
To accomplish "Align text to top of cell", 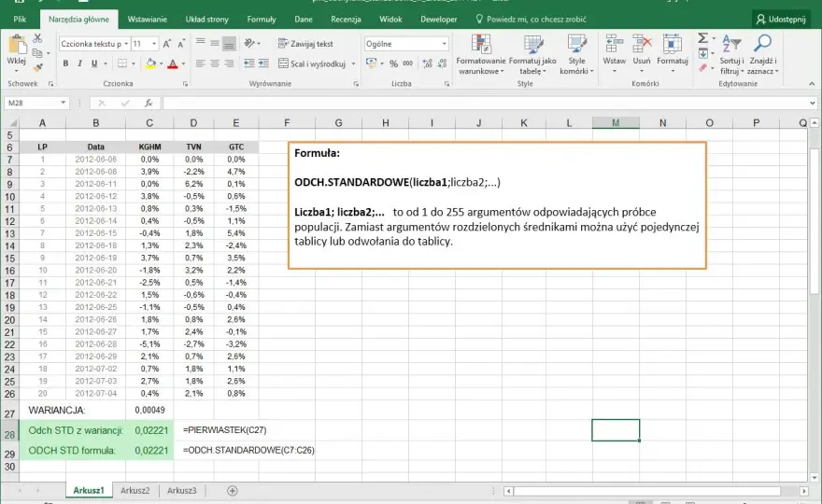I will [x=200, y=44].
